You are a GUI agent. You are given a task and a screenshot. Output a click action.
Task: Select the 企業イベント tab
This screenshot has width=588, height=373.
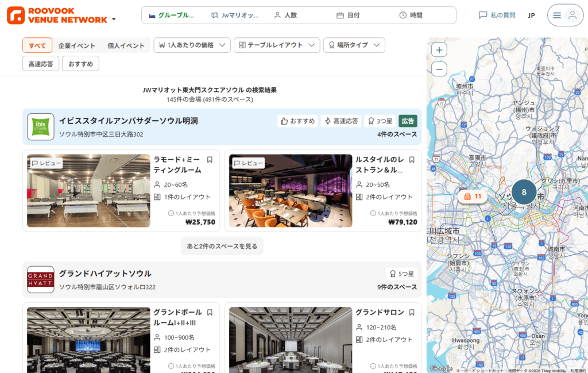[76, 45]
